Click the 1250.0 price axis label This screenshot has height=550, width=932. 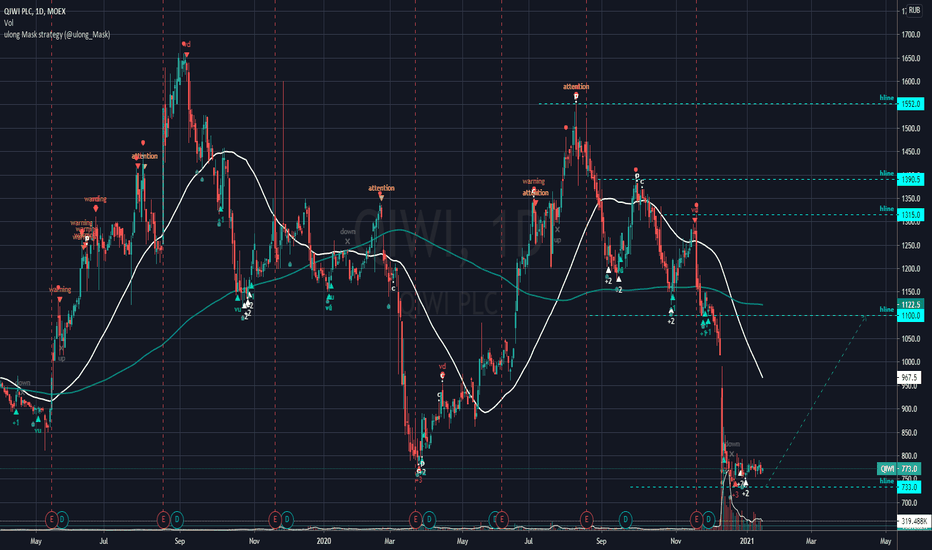tap(911, 246)
